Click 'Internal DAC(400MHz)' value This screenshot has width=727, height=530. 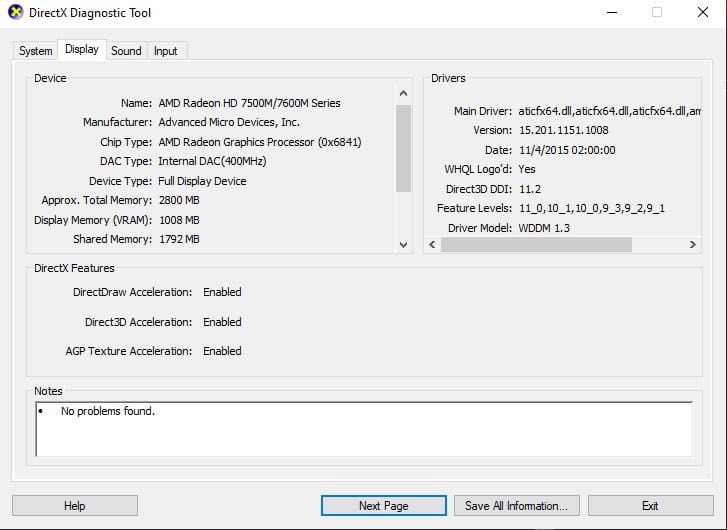pos(212,161)
